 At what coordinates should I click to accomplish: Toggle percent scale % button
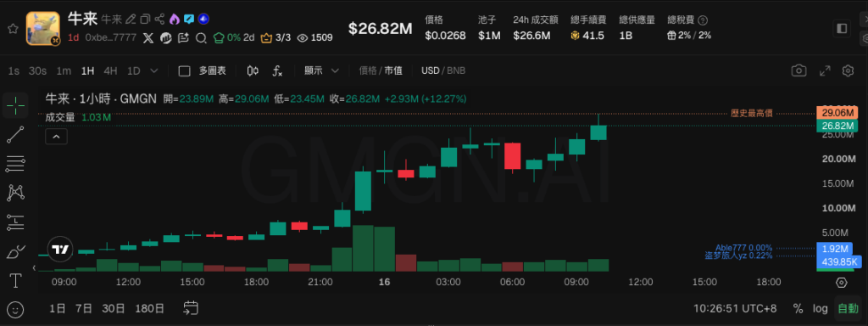[798, 308]
